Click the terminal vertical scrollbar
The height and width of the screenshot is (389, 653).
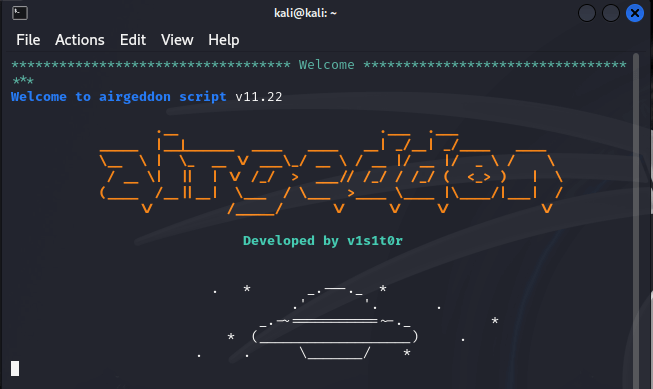(636, 221)
